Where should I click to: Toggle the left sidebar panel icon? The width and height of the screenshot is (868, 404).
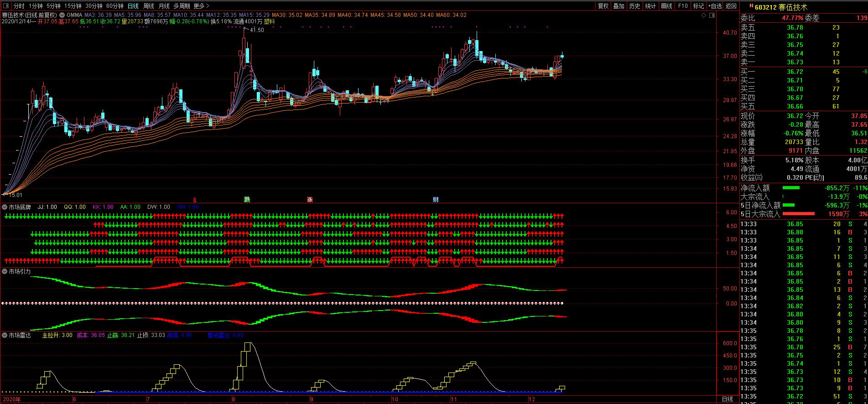pos(5,6)
